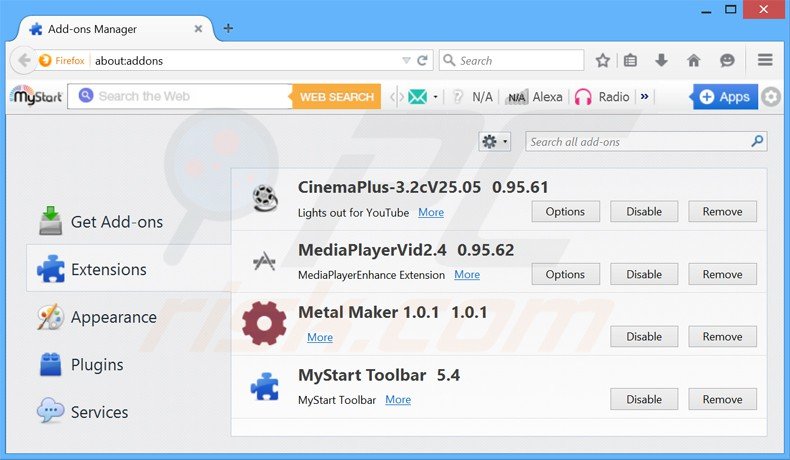Open the More link for MediaPlayerVid2.4
The width and height of the screenshot is (790, 460).
point(467,274)
